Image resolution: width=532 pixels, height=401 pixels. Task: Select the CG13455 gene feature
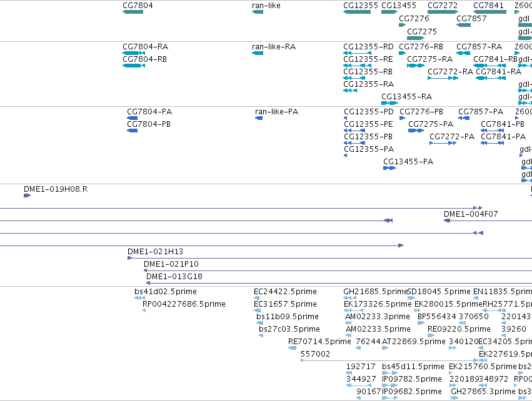click(x=389, y=12)
